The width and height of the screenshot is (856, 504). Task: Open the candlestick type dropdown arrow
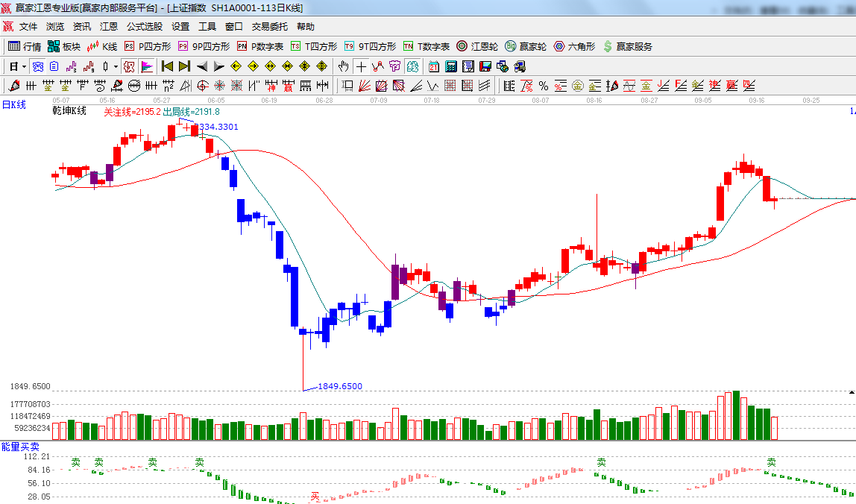point(116,66)
